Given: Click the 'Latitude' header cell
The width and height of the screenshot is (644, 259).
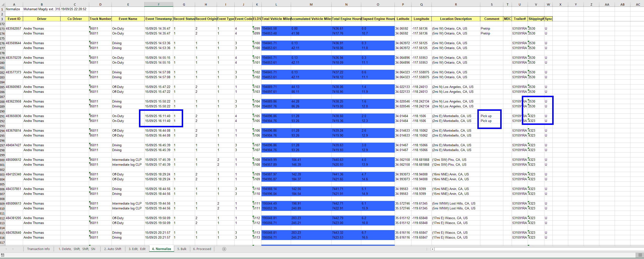Looking at the screenshot, I should click(x=403, y=19).
